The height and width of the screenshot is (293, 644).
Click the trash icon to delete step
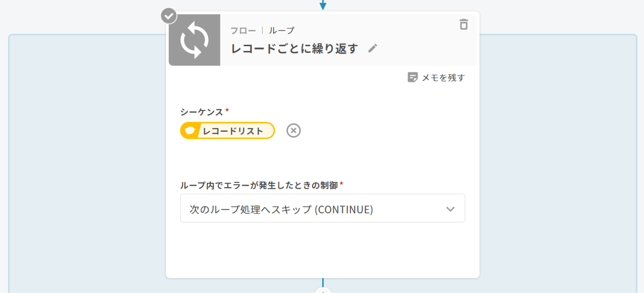point(464,25)
